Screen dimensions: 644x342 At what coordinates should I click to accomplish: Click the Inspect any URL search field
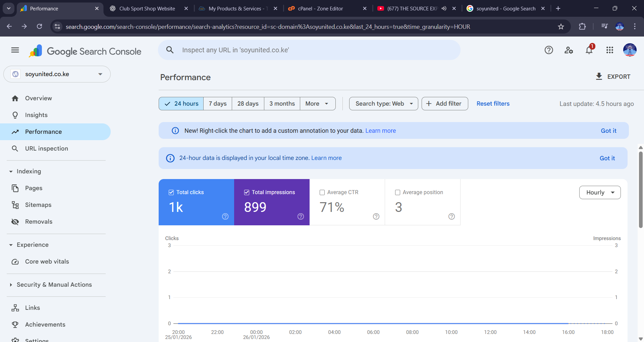tap(309, 50)
